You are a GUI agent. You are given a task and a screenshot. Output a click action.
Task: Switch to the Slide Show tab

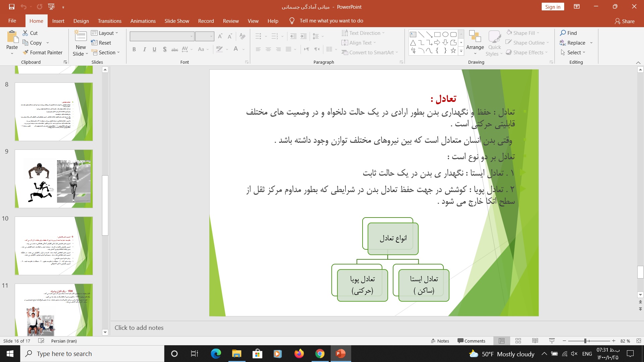click(x=177, y=21)
